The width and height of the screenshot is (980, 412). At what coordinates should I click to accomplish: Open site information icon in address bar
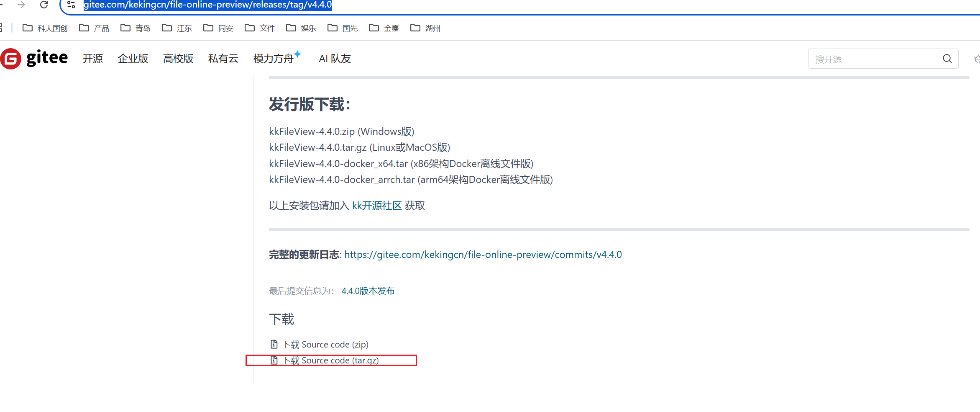tap(71, 5)
